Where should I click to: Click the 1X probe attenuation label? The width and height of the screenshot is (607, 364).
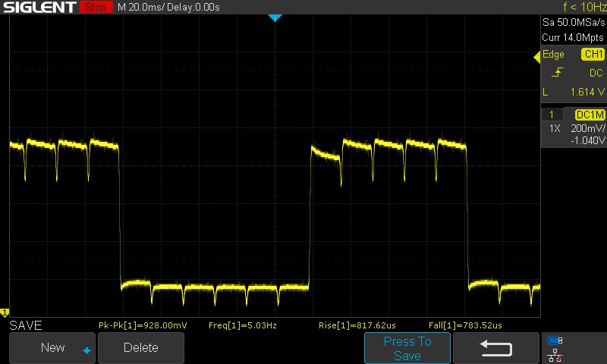point(555,128)
